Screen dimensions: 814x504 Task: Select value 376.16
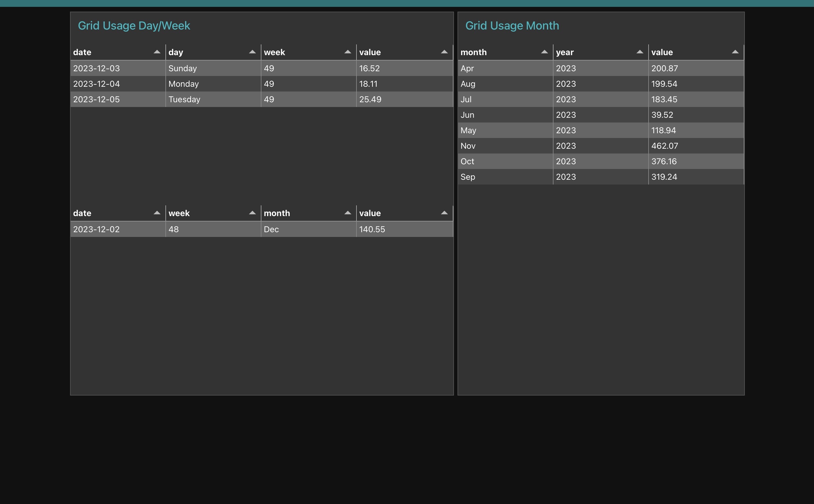696,161
